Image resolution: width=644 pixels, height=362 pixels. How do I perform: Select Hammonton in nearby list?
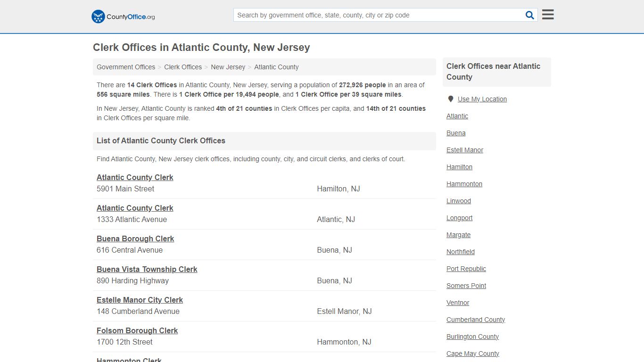(464, 184)
